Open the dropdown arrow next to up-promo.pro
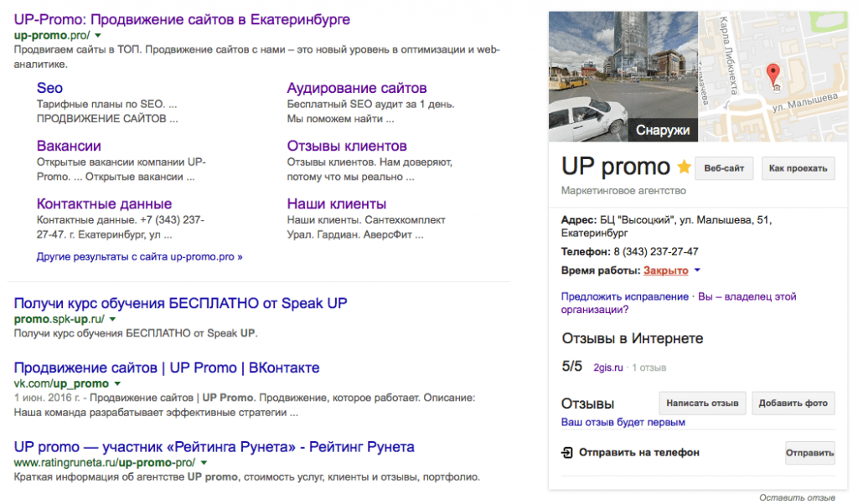The height and width of the screenshot is (504, 858). coord(98,36)
